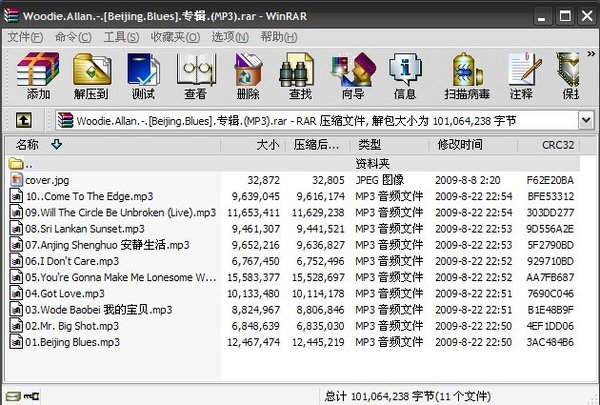Image resolution: width=600 pixels, height=405 pixels.
Task: Click CRC32 value F62E20BA
Action: 550,180
